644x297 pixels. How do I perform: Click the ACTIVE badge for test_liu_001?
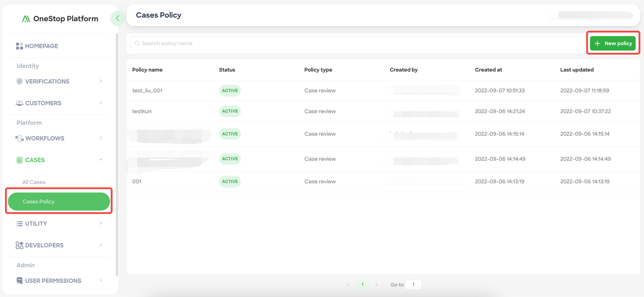[x=230, y=91]
